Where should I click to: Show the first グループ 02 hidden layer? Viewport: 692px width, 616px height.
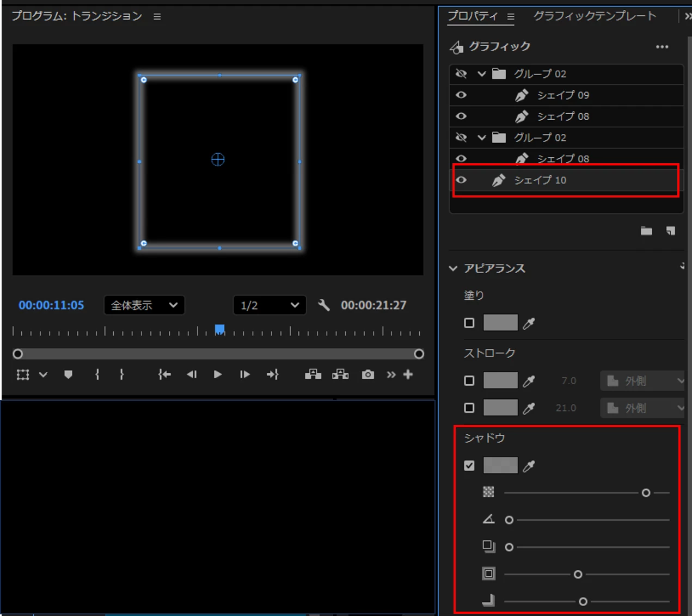(461, 73)
